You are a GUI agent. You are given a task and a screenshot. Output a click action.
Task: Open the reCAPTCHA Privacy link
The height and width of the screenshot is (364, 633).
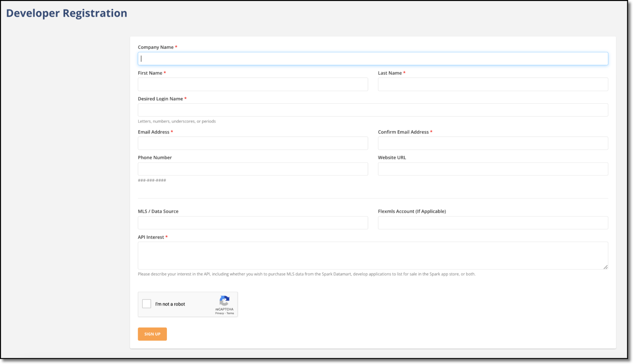(219, 313)
